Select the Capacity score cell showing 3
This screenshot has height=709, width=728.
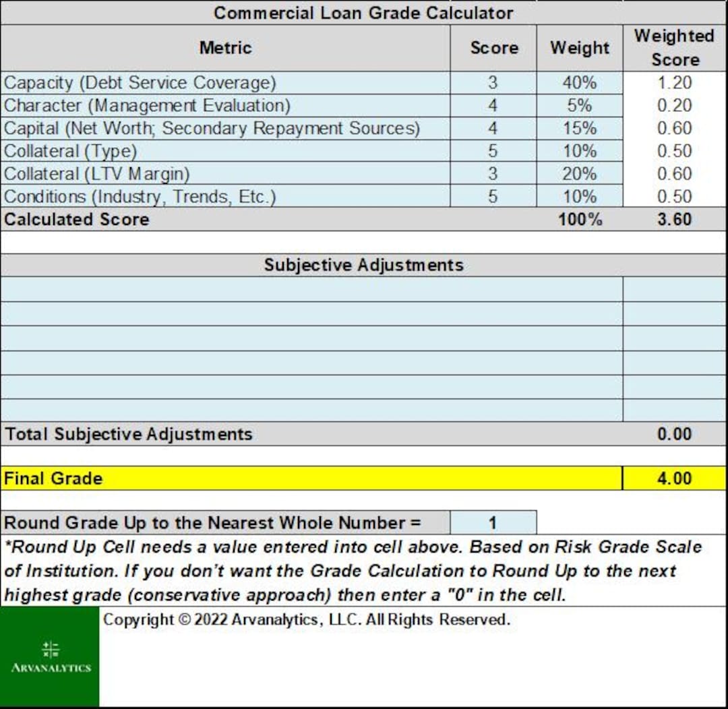coord(493,83)
